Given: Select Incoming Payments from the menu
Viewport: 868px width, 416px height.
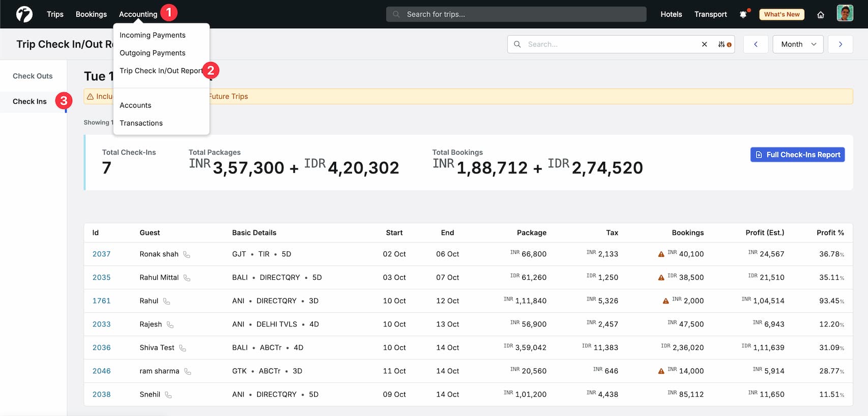Looking at the screenshot, I should point(152,35).
